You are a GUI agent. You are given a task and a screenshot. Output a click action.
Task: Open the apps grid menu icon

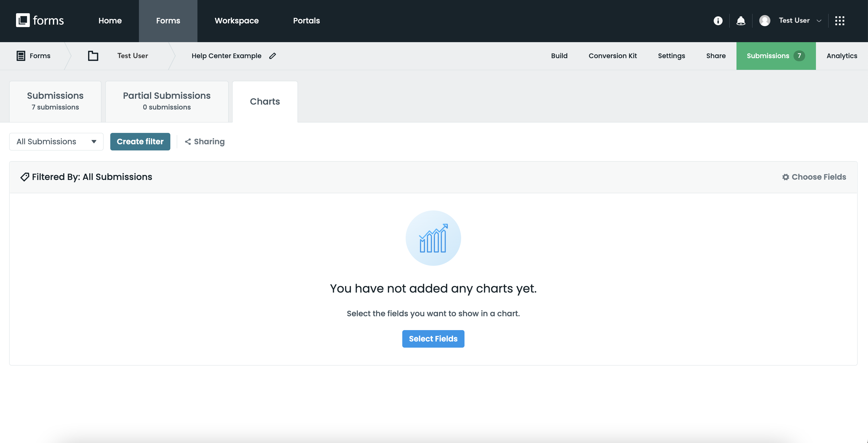point(839,21)
